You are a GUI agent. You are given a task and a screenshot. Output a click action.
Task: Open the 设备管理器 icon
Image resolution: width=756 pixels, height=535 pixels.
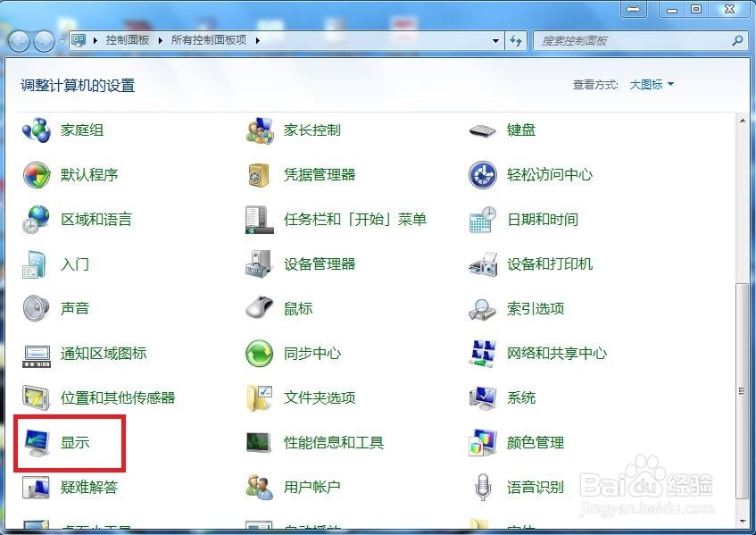tap(260, 263)
